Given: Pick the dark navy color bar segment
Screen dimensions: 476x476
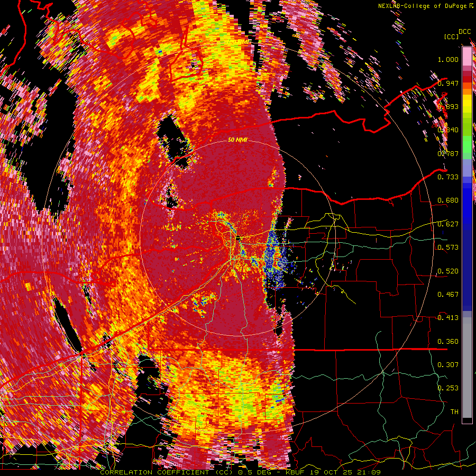Looking at the screenshot, I should [467, 270].
